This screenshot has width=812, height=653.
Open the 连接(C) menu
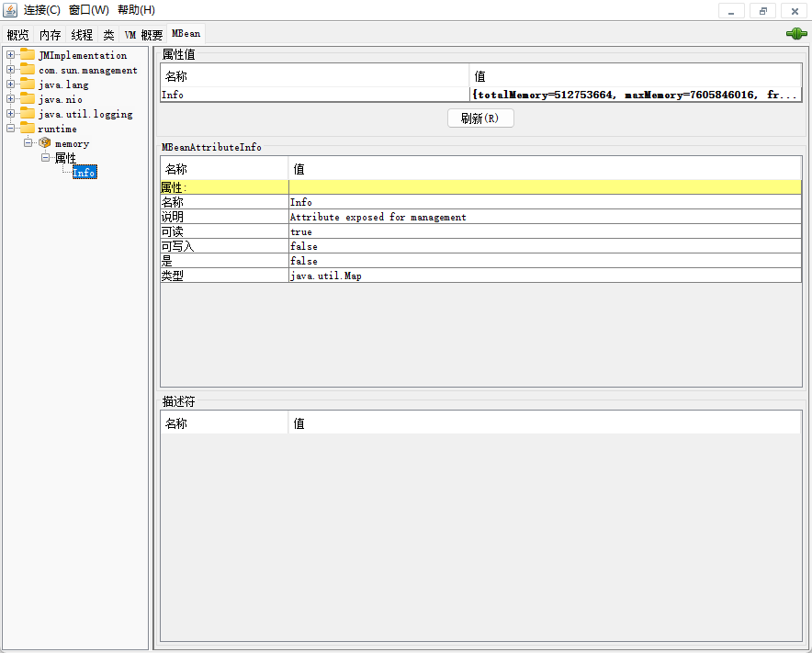[x=42, y=10]
